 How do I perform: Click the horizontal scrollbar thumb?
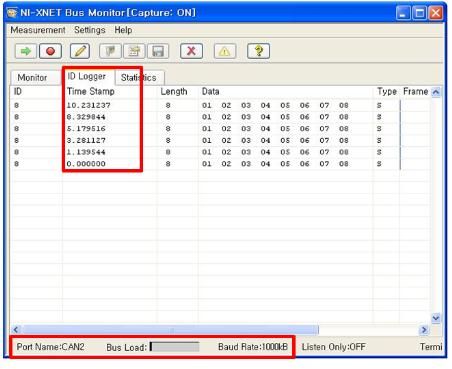coord(170,330)
